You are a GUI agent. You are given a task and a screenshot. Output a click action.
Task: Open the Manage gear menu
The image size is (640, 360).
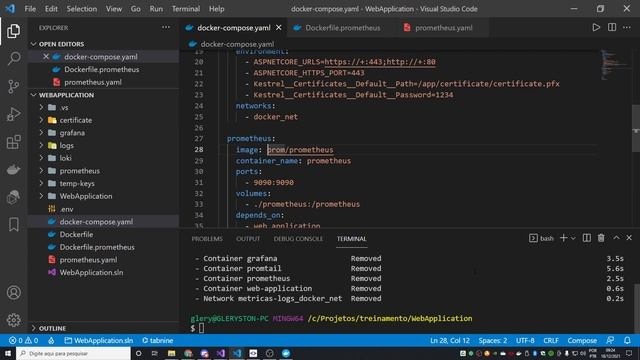pos(13,320)
